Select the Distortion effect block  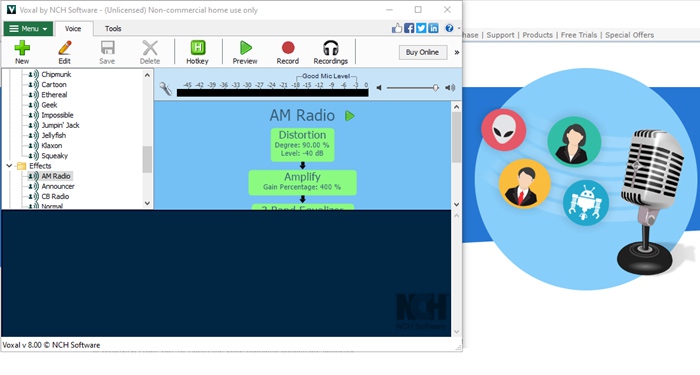click(302, 145)
